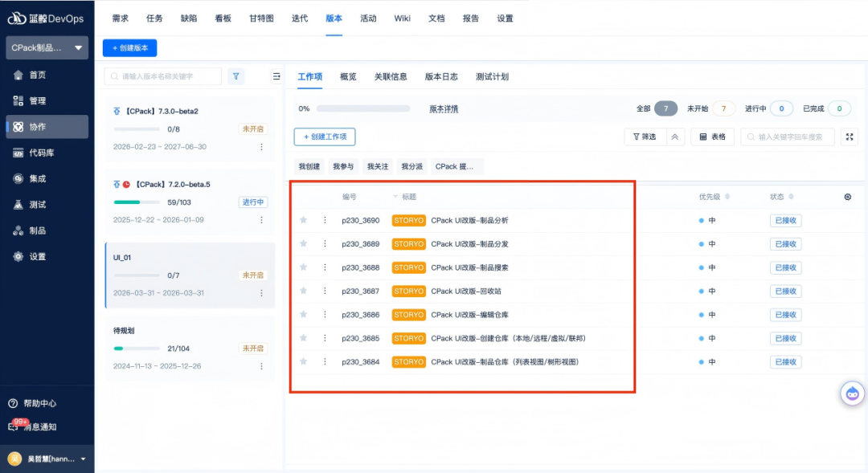Click the version list filter funnel icon
868x473 pixels.
[x=235, y=76]
